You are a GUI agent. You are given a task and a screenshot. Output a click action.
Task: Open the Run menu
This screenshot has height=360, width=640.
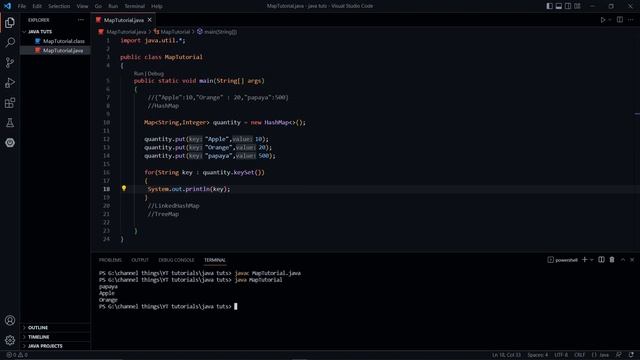tap(113, 6)
